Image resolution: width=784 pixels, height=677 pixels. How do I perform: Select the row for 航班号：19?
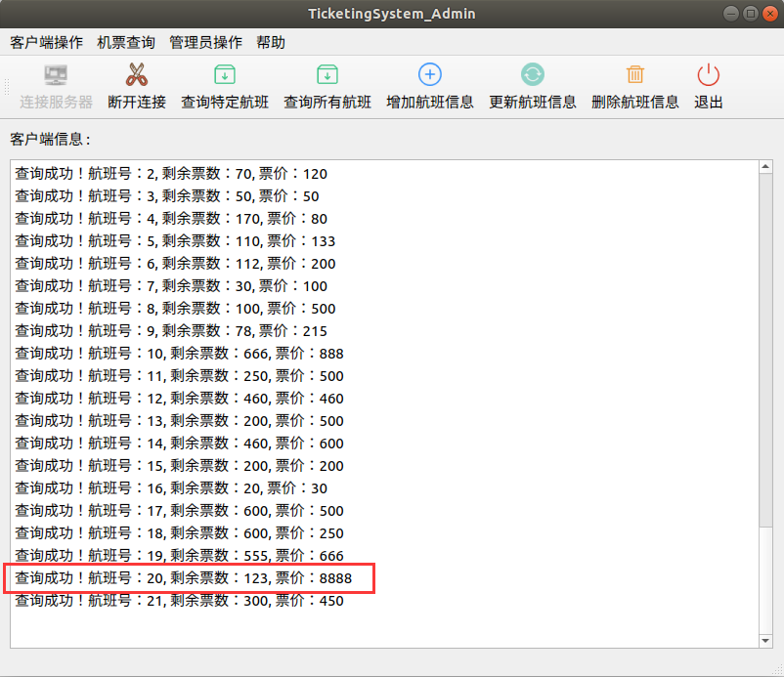pos(179,556)
